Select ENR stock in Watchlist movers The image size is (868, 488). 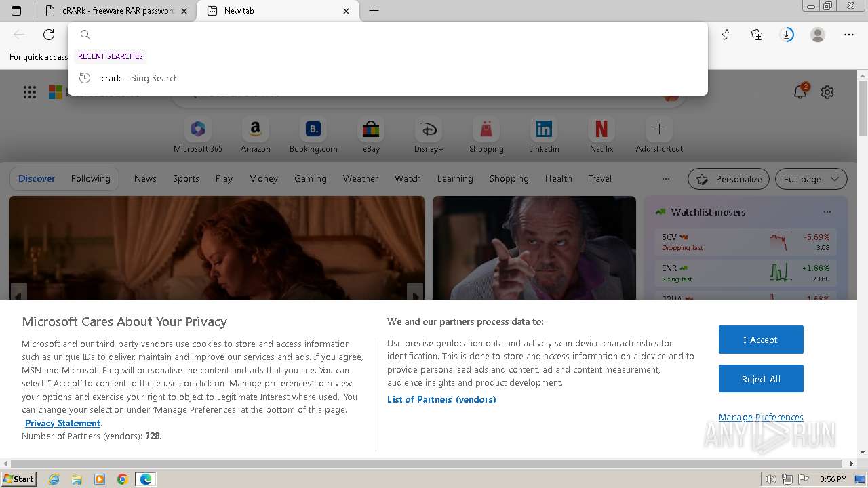point(745,273)
